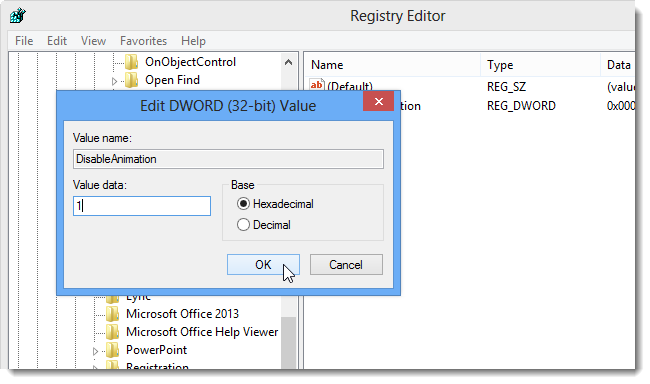Select the Microsoft Office Help Viewer key
650x384 pixels.
pos(202,332)
